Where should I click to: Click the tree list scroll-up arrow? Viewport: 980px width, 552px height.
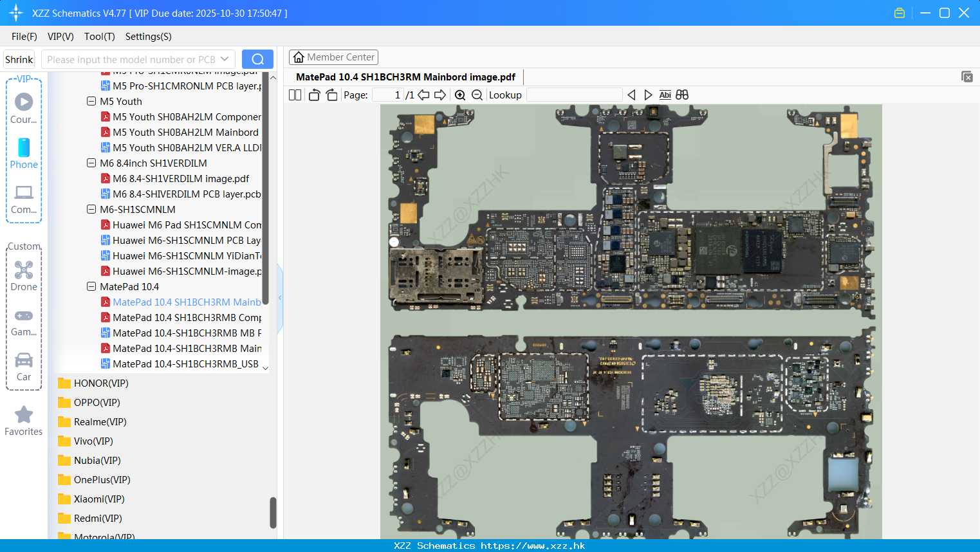(x=273, y=77)
